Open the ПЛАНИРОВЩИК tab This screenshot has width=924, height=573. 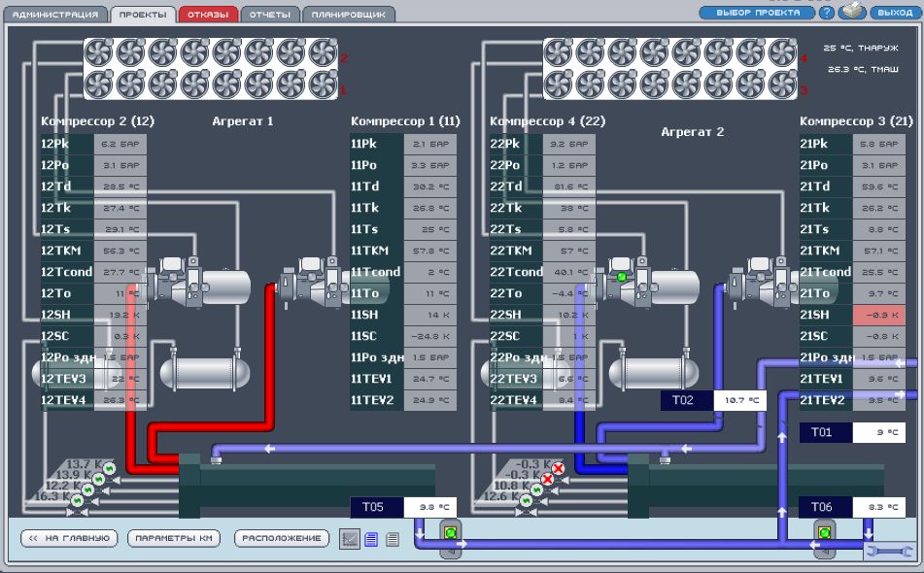point(349,15)
